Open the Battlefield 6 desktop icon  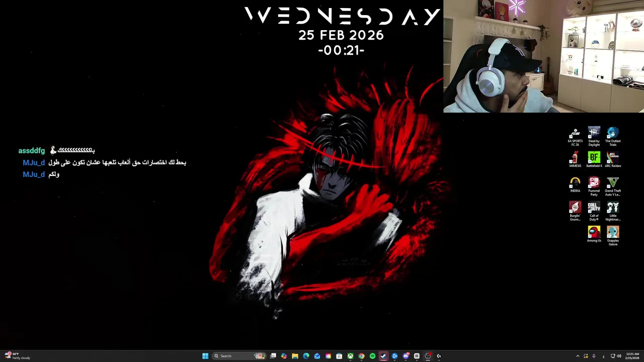pos(594,160)
